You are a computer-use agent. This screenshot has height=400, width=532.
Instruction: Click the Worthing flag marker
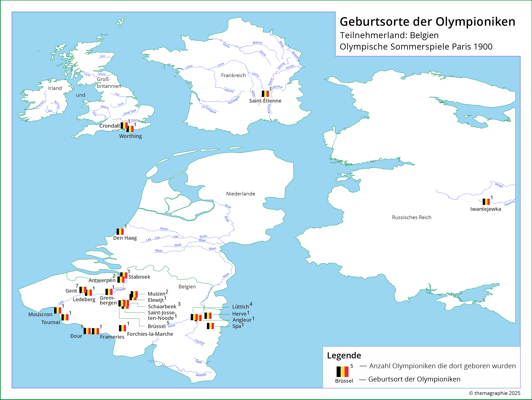130,129
